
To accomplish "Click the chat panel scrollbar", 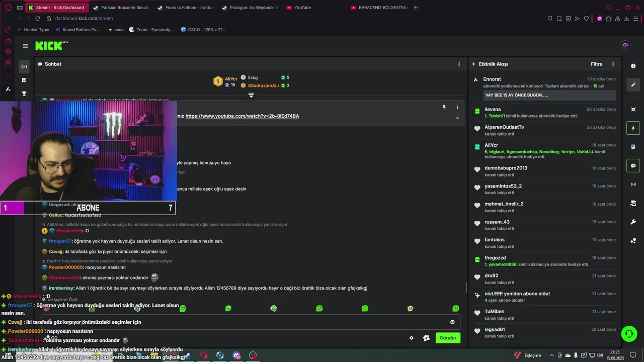I will (x=465, y=288).
